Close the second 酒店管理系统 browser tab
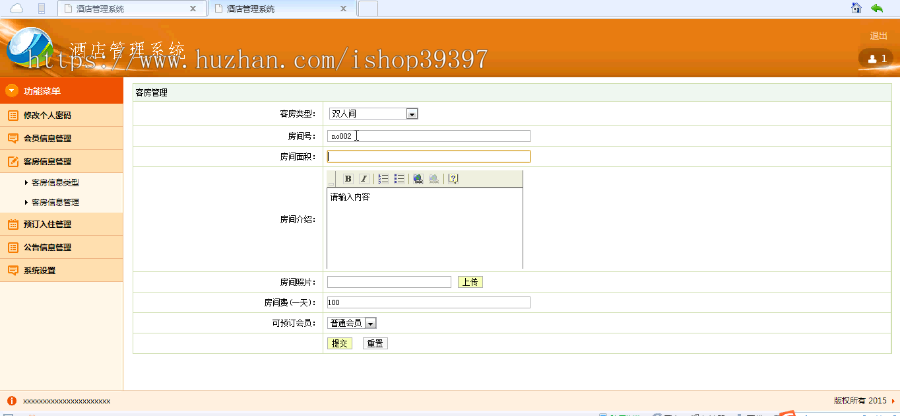Screen dimensions: 900x416 [x=343, y=9]
